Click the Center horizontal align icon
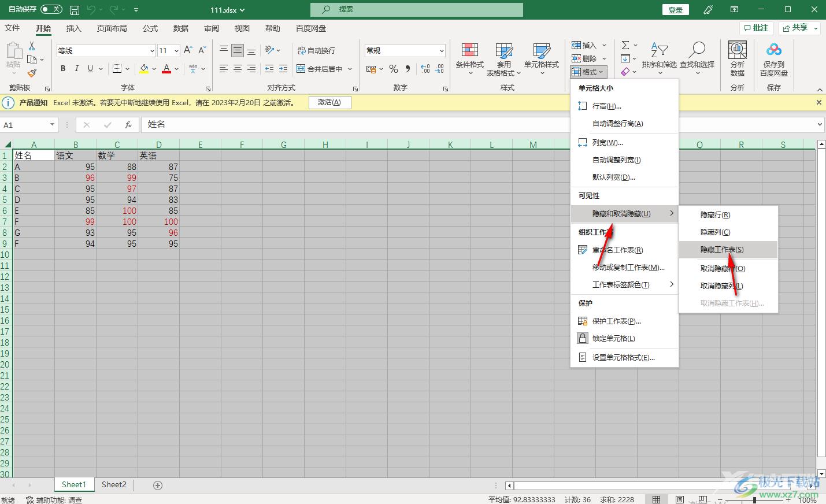Viewport: 826px width, 504px height. point(238,69)
